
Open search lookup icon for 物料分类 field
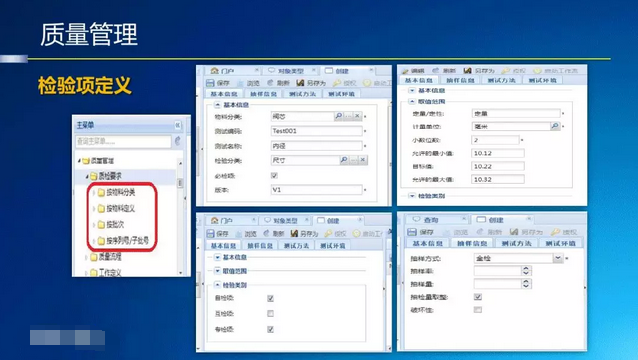(339, 116)
